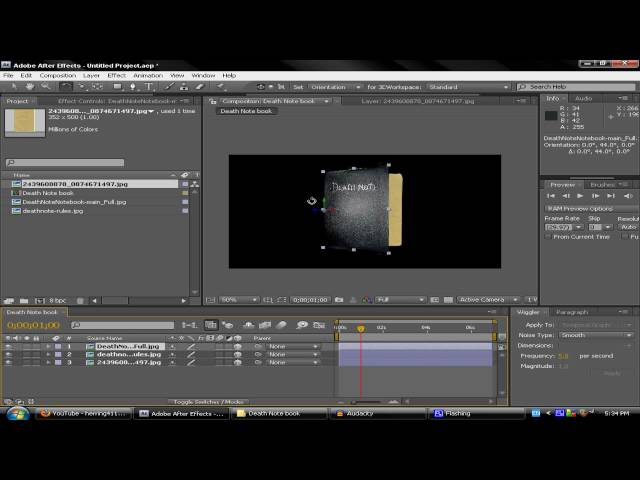This screenshot has width=640, height=480.
Task: Click the Draft 3D timeline icon
Action: coord(227,325)
